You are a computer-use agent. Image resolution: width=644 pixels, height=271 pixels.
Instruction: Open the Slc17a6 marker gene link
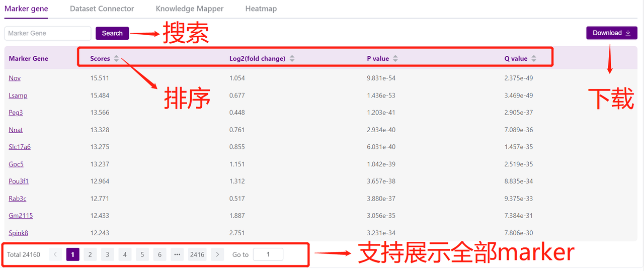(x=20, y=147)
